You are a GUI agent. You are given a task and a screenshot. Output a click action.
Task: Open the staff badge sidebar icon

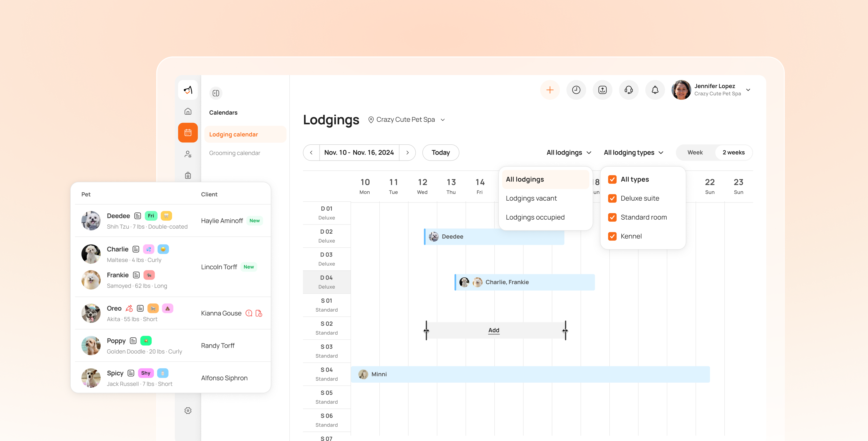[188, 175]
